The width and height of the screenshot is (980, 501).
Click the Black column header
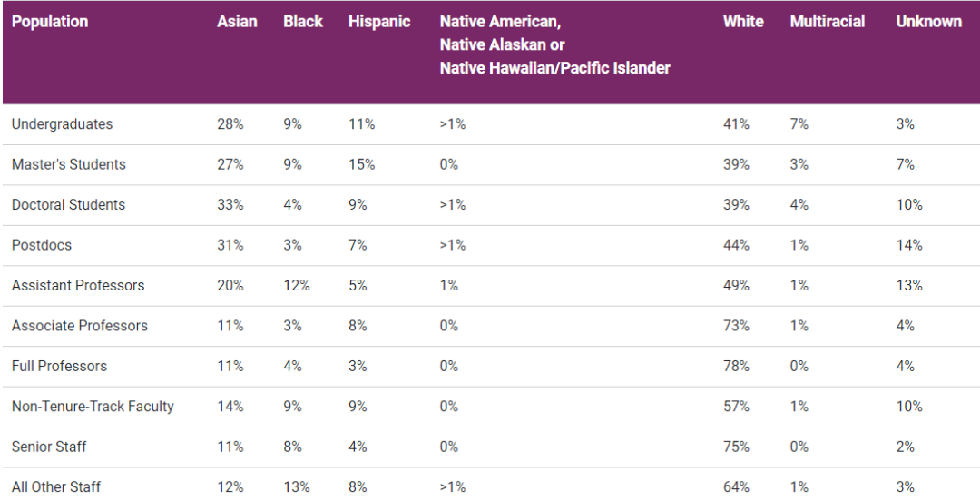[303, 22]
